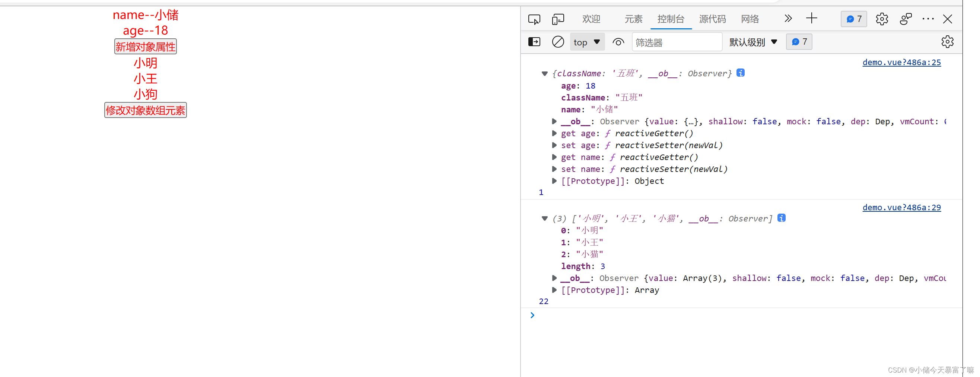Click the feedback people icon
This screenshot has width=980, height=377.
[x=906, y=19]
